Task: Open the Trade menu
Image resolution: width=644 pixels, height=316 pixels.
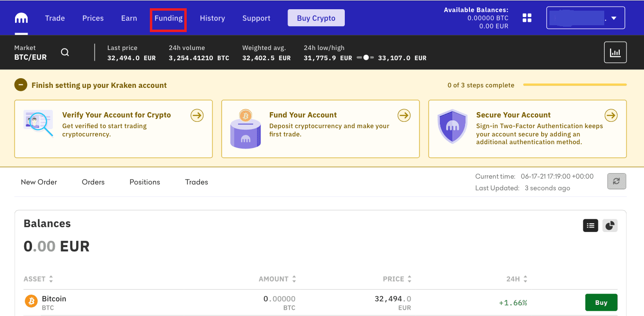Action: 55,18
